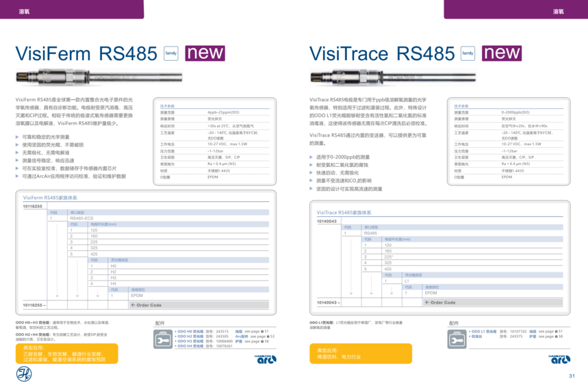
Task: Click part number 10118255 at table top
Action: point(33,207)
